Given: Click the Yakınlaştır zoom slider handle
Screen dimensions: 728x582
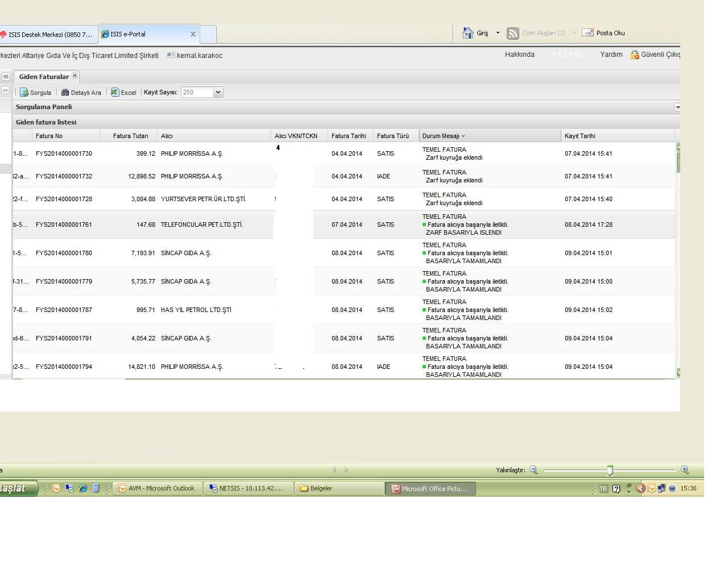Looking at the screenshot, I should [x=610, y=470].
